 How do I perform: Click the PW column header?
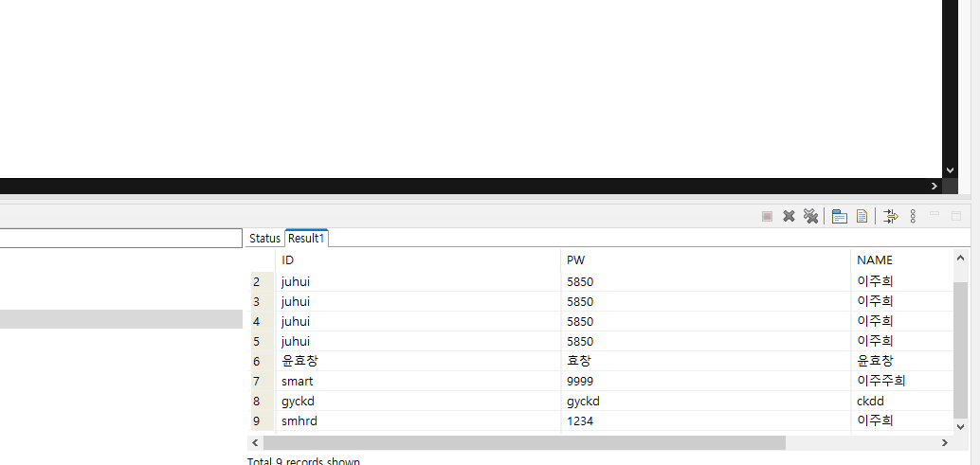(x=706, y=260)
